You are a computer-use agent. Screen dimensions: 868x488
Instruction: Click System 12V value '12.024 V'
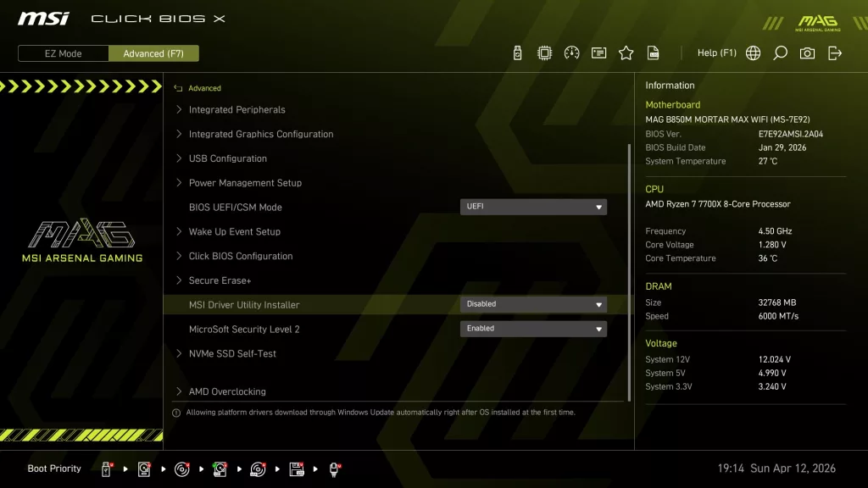(775, 359)
